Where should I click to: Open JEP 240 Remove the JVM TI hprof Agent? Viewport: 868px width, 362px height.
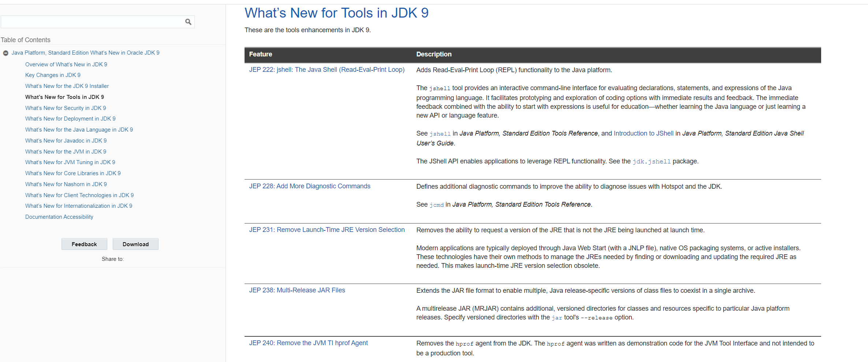(309, 343)
